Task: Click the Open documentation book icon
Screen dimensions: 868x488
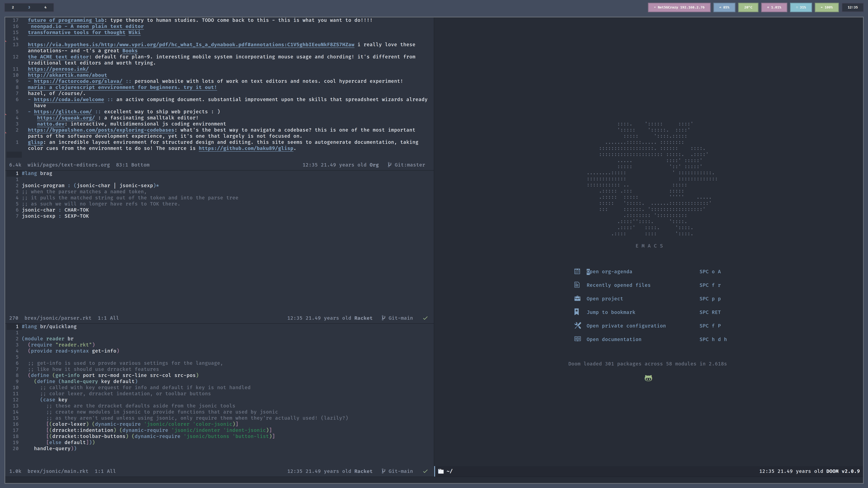Action: click(x=577, y=339)
